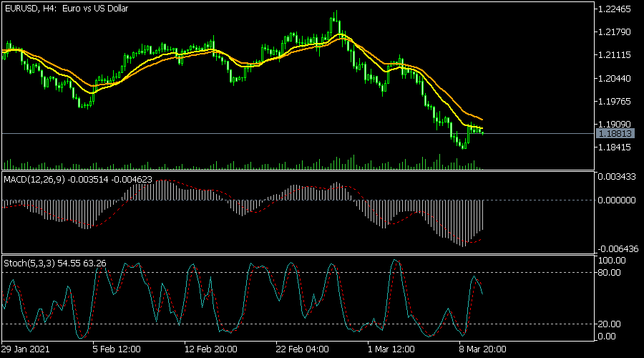Click the 1 Mar 12:00 time label
This screenshot has width=644, height=358.
389,349
